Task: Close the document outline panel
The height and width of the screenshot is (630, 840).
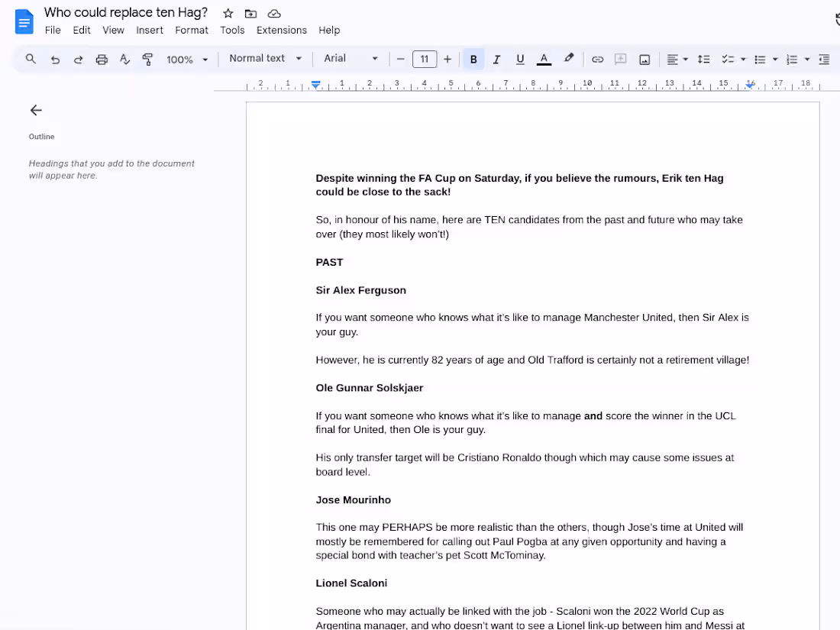Action: [36, 111]
